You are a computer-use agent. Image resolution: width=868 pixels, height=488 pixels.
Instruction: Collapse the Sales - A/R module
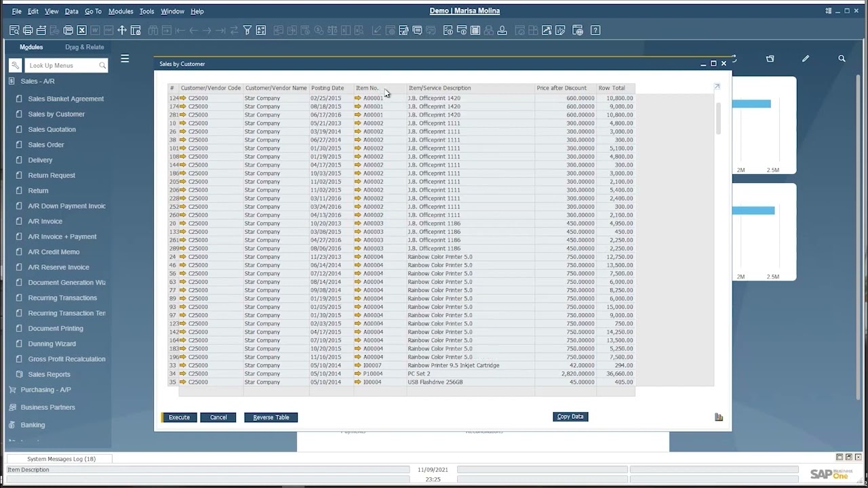37,81
